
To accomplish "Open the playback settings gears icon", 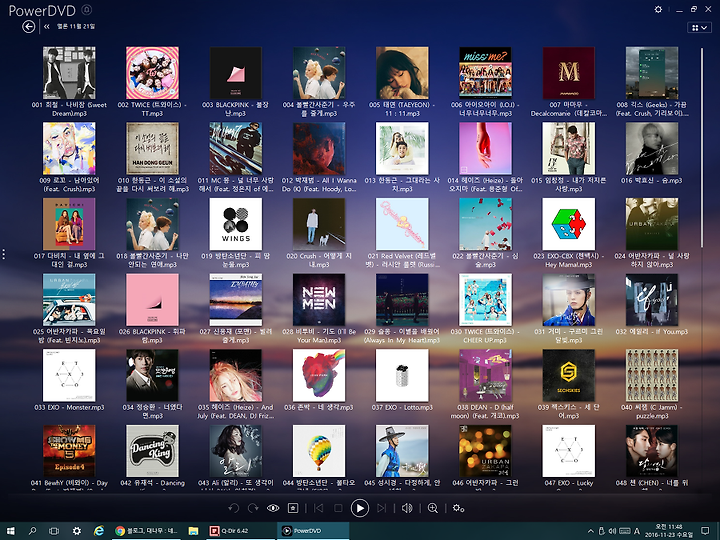I will click(458, 508).
